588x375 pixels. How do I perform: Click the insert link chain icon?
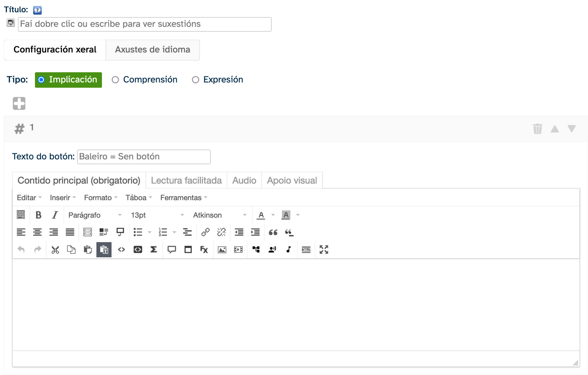[205, 232]
